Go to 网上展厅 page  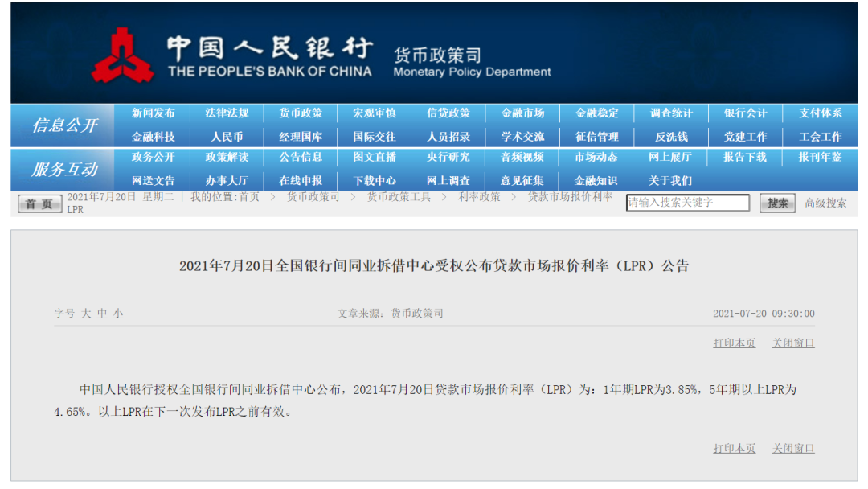point(670,158)
